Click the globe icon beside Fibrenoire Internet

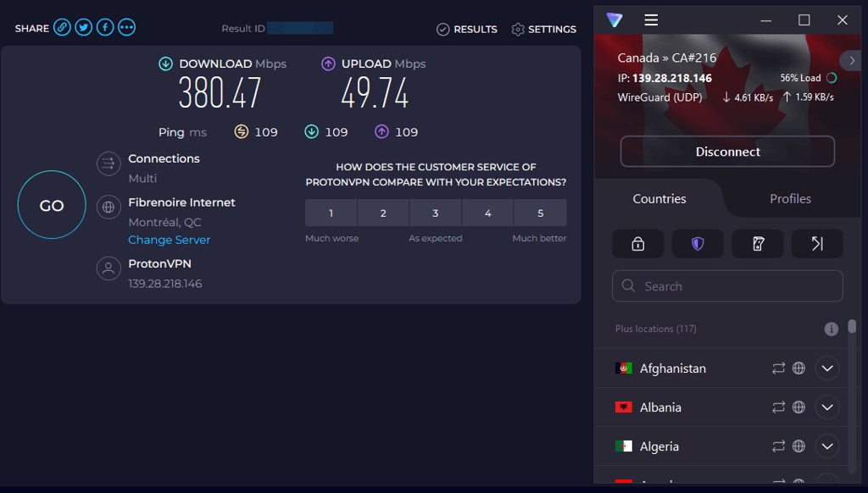(108, 208)
